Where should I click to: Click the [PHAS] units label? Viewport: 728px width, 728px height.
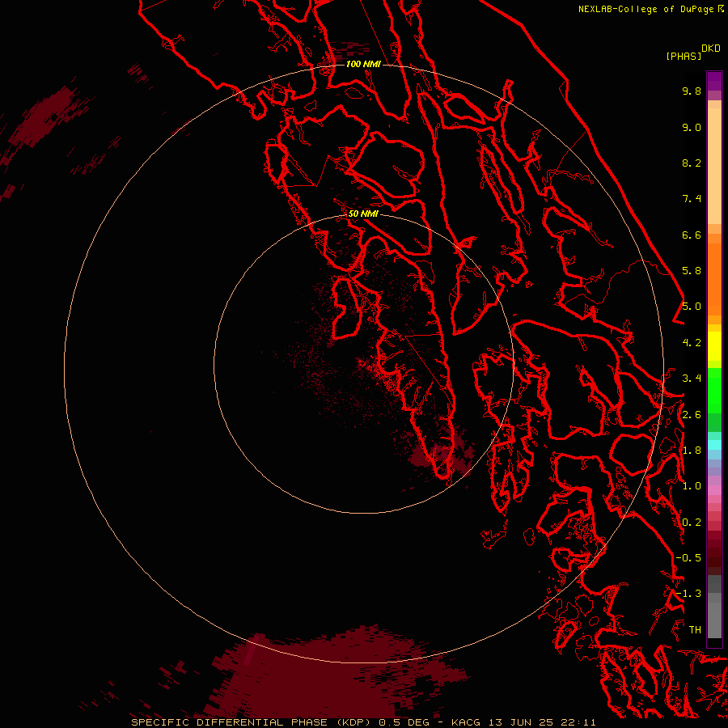(684, 56)
